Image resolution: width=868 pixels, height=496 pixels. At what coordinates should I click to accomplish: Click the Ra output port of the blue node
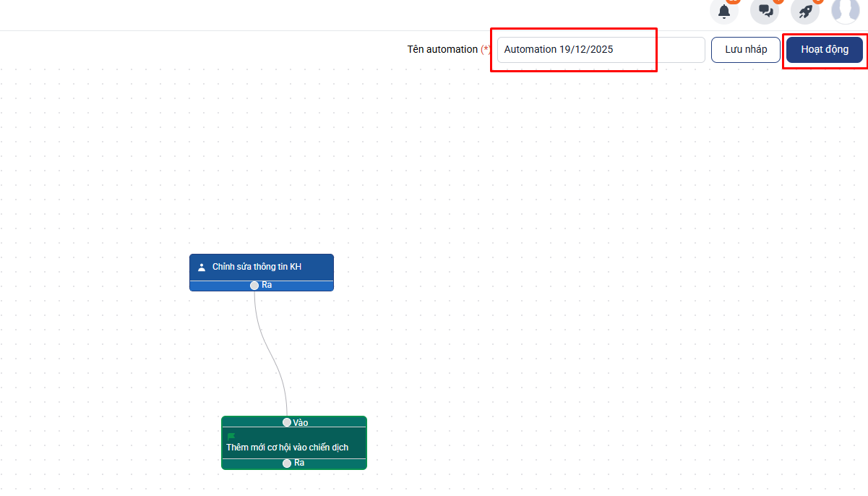click(x=254, y=286)
